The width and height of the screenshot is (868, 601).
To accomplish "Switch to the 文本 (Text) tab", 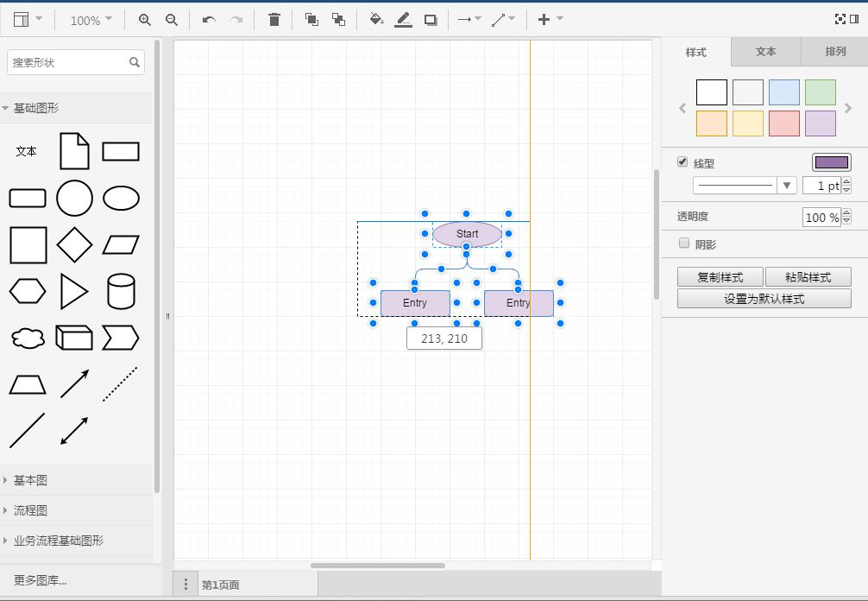I will (x=764, y=52).
